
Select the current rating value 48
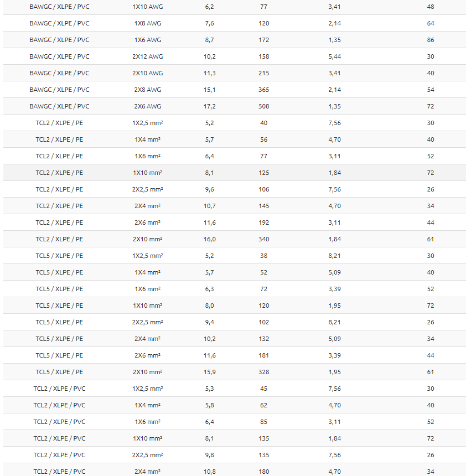pyautogui.click(x=431, y=7)
